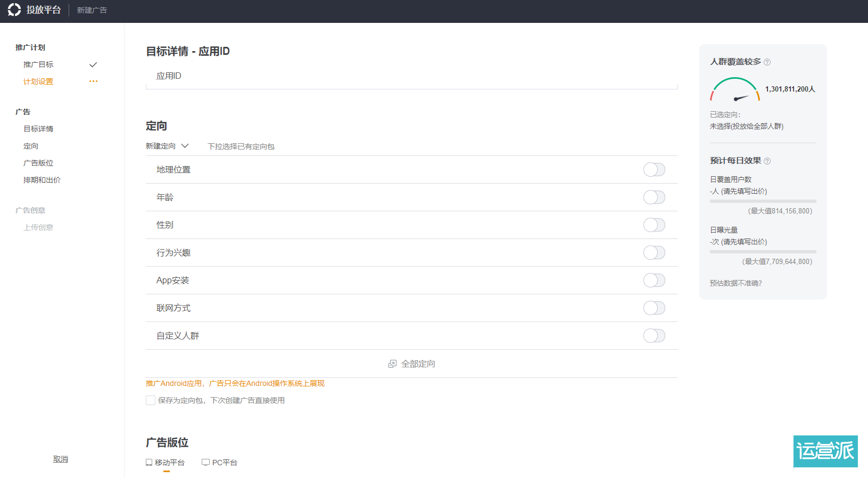868x478 pixels.
Task: Switch to PC平台 tab
Action: [219, 463]
